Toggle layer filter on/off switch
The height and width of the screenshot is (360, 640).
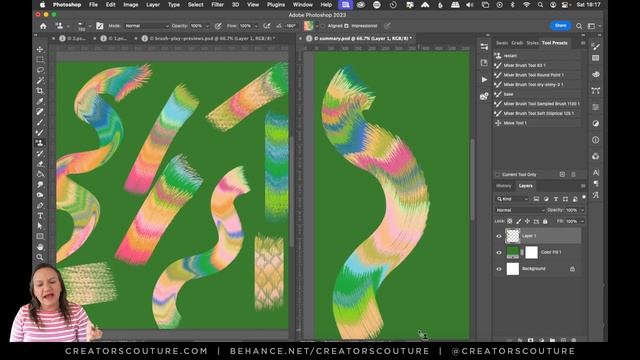(584, 198)
